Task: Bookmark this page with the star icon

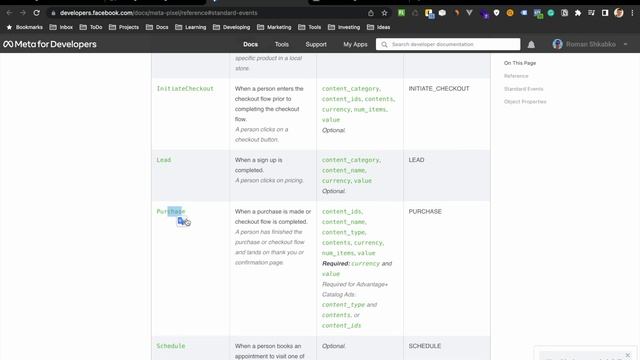Action: [x=384, y=13]
